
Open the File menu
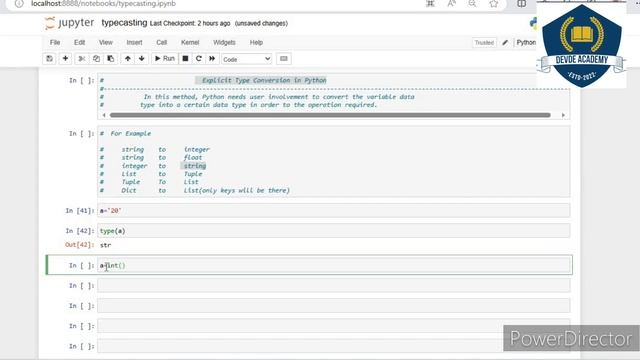click(x=55, y=42)
